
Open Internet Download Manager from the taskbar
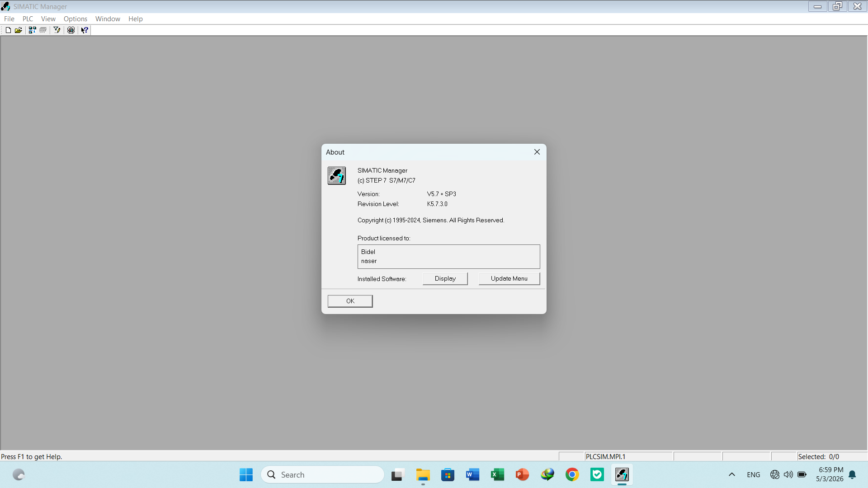coord(547,475)
